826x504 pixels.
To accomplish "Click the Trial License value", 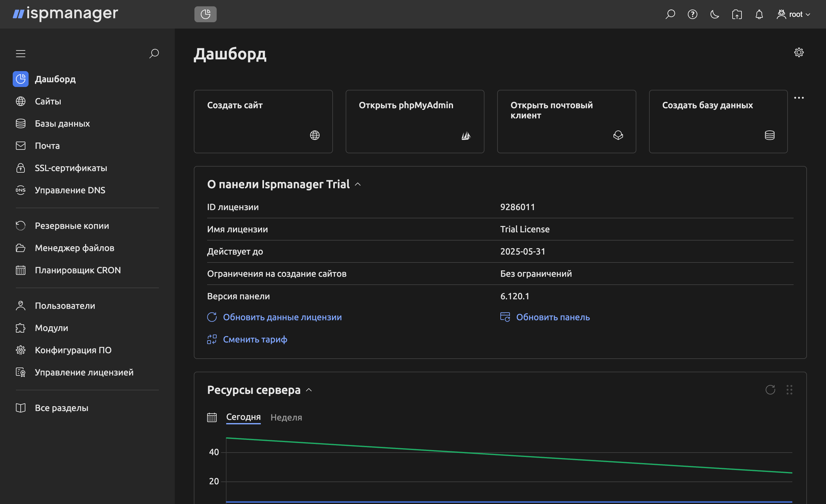I will (x=525, y=229).
